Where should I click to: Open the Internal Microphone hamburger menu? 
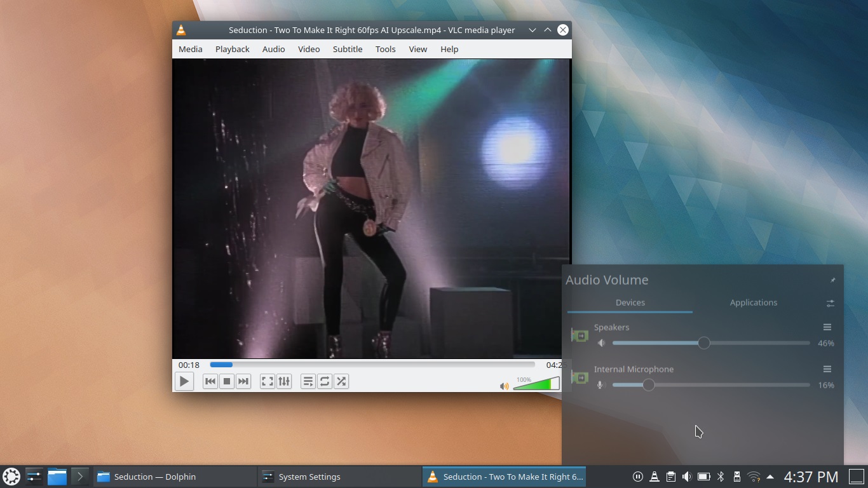coord(827,369)
